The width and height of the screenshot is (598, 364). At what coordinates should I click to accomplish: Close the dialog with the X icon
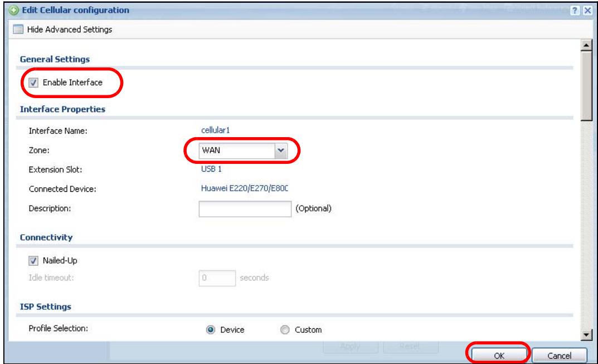coord(588,10)
